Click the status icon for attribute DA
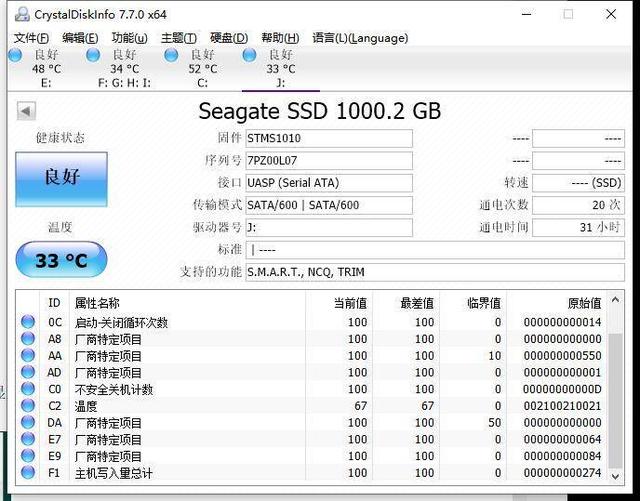640x501 pixels. point(28,422)
